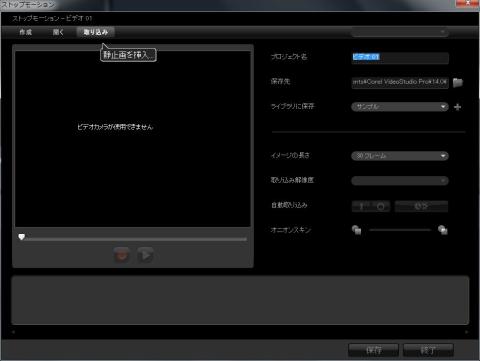This screenshot has height=361, width=480.
Task: Click the play preview button
Action: tap(145, 255)
